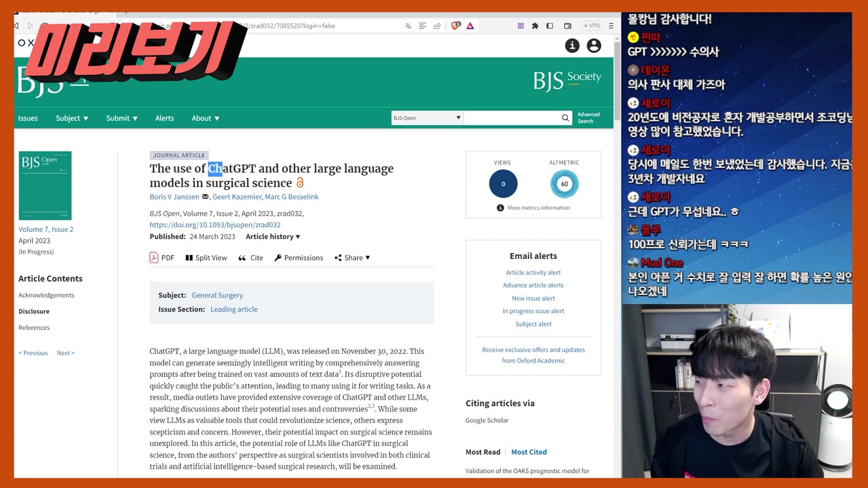Open the Advanced Search link
868x488 pixels.
[x=588, y=117]
